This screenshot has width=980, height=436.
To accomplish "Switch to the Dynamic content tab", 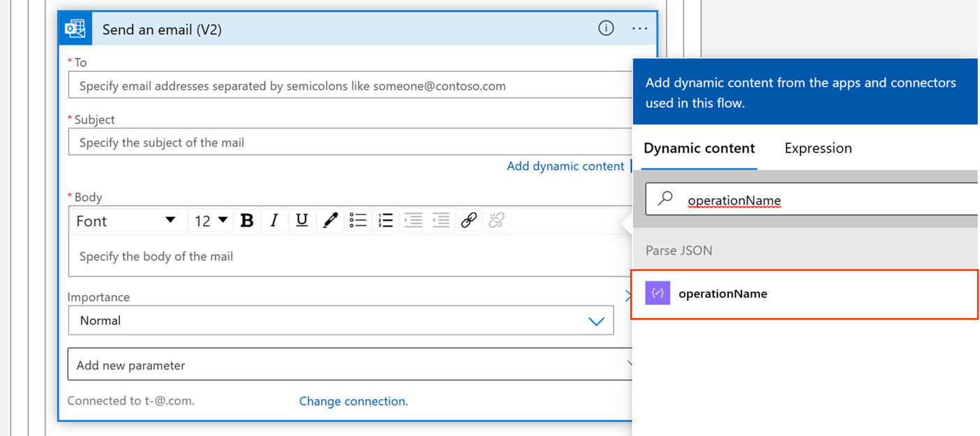I will click(x=699, y=149).
